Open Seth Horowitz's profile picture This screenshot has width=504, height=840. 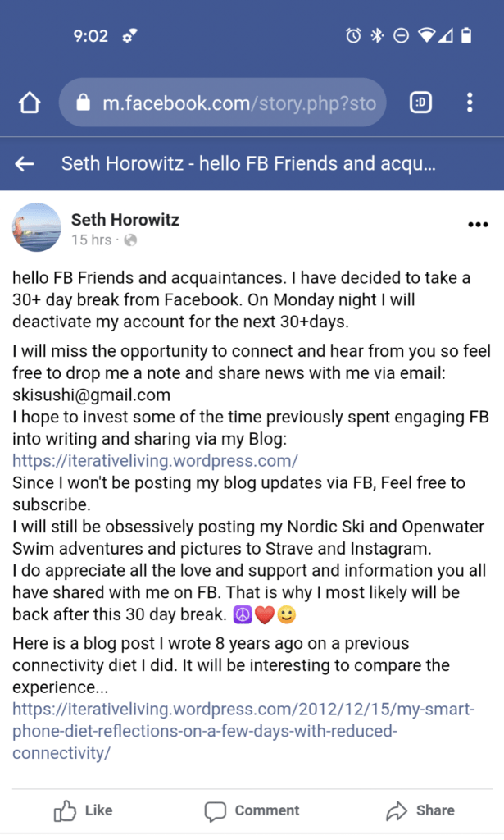[x=37, y=227]
